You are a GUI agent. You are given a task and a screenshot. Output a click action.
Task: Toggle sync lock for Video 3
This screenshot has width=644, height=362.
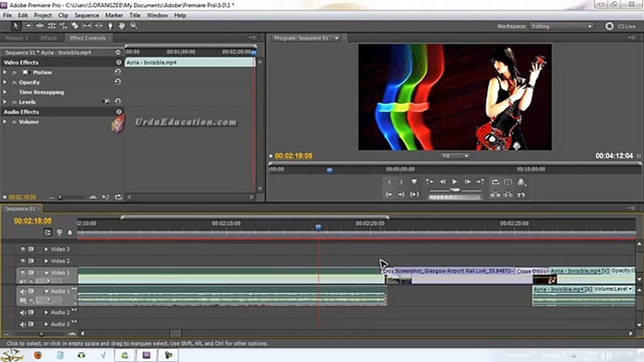[31, 249]
